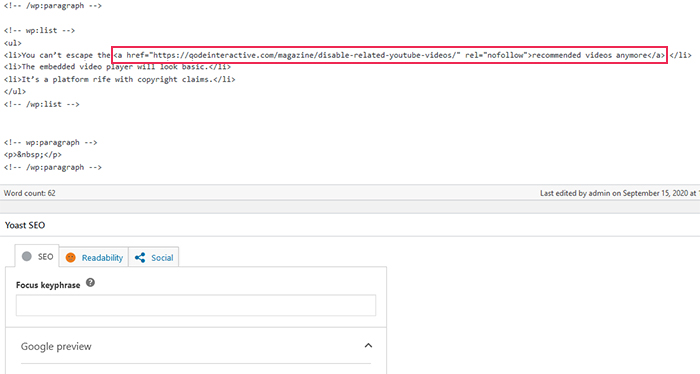700x374 pixels.
Task: Click the grey SEO score indicator icon
Action: (x=27, y=257)
